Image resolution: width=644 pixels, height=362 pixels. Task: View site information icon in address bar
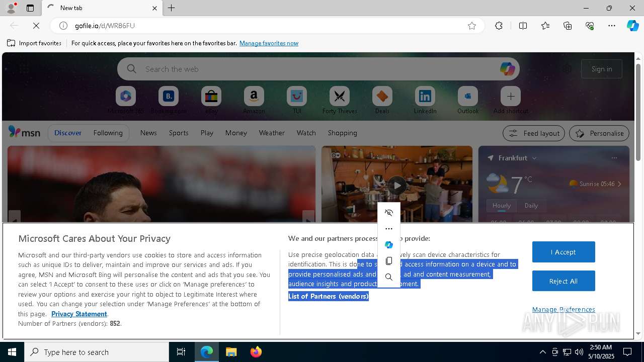63,26
